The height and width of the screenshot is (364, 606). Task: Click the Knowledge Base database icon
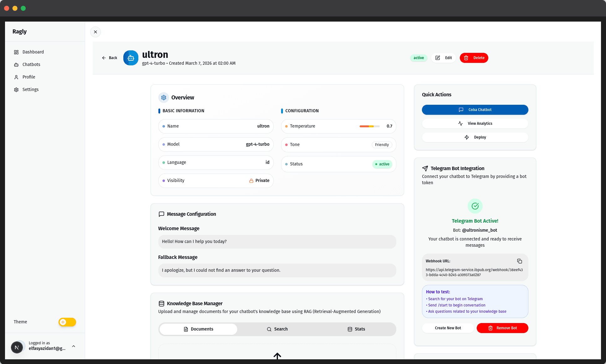tap(162, 304)
